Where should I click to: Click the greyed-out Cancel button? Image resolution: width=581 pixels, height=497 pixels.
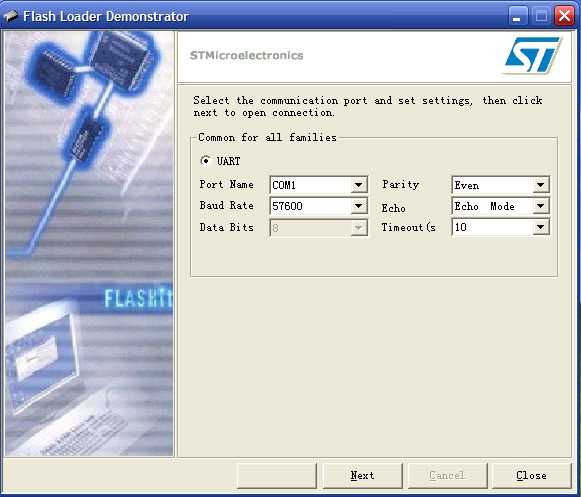447,476
